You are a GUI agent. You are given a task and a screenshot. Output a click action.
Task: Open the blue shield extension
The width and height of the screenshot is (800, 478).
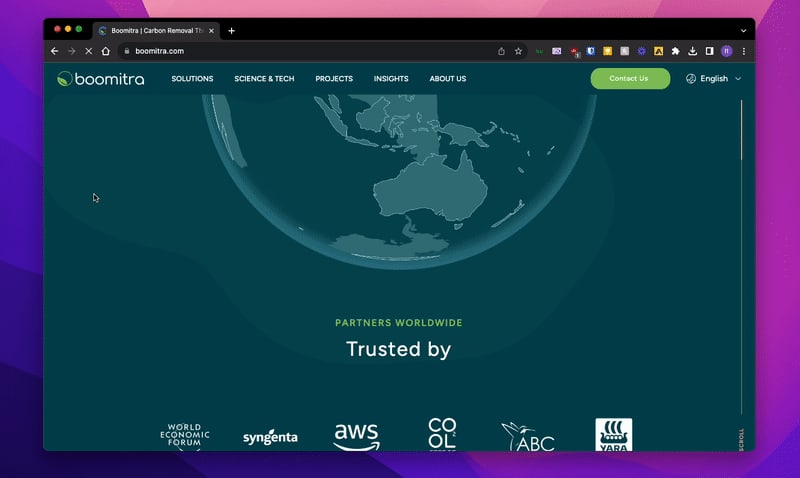pos(591,51)
